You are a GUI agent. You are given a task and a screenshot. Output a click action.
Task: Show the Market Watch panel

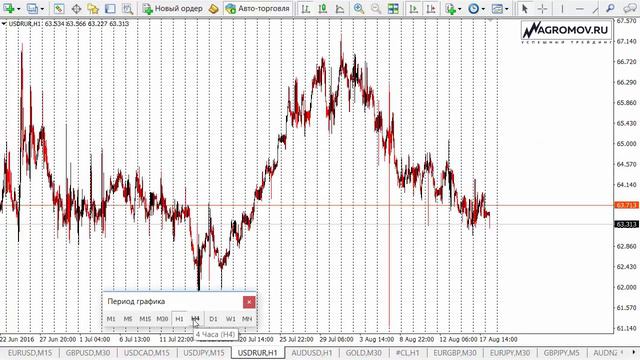coord(59,8)
